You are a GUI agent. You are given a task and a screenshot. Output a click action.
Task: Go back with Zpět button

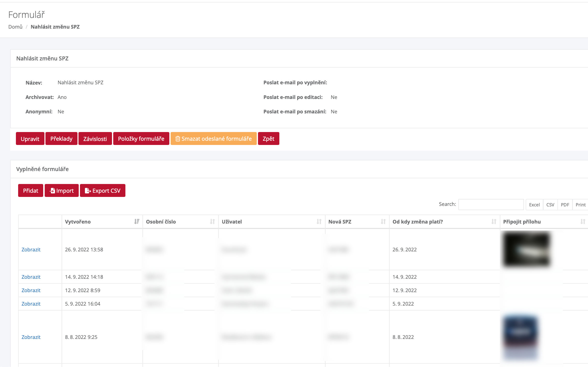coord(268,139)
